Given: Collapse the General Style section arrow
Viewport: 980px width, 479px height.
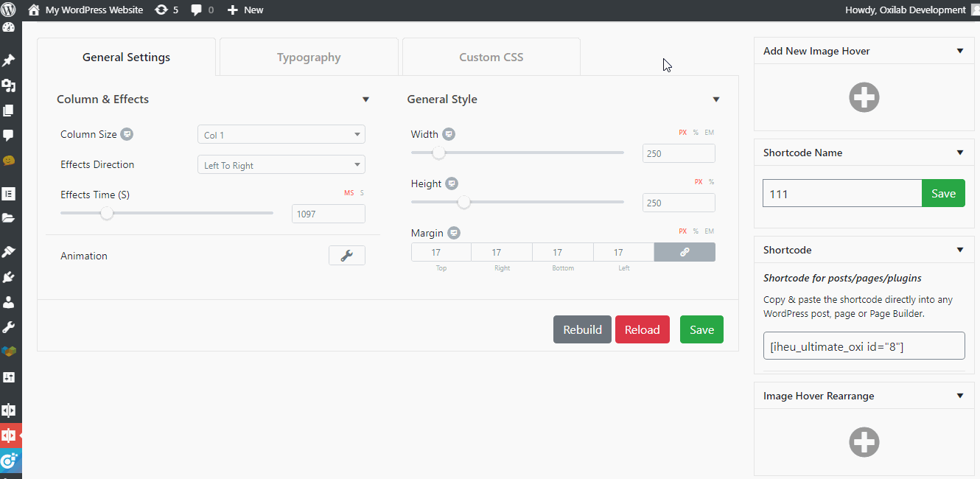Looking at the screenshot, I should pos(715,99).
